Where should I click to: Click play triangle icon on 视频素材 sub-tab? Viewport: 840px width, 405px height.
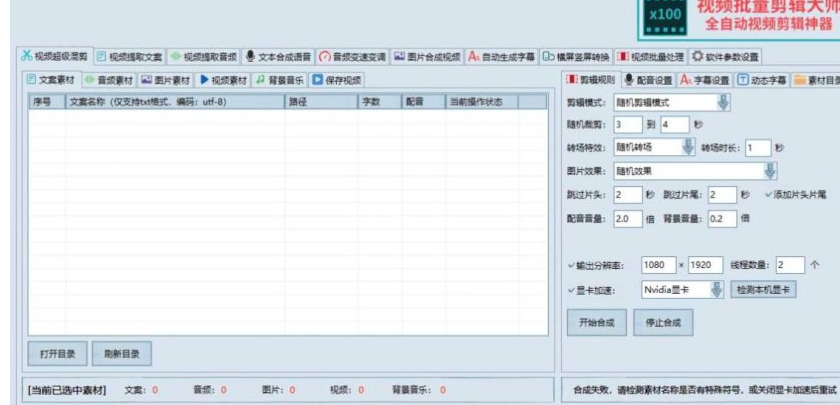click(x=204, y=80)
